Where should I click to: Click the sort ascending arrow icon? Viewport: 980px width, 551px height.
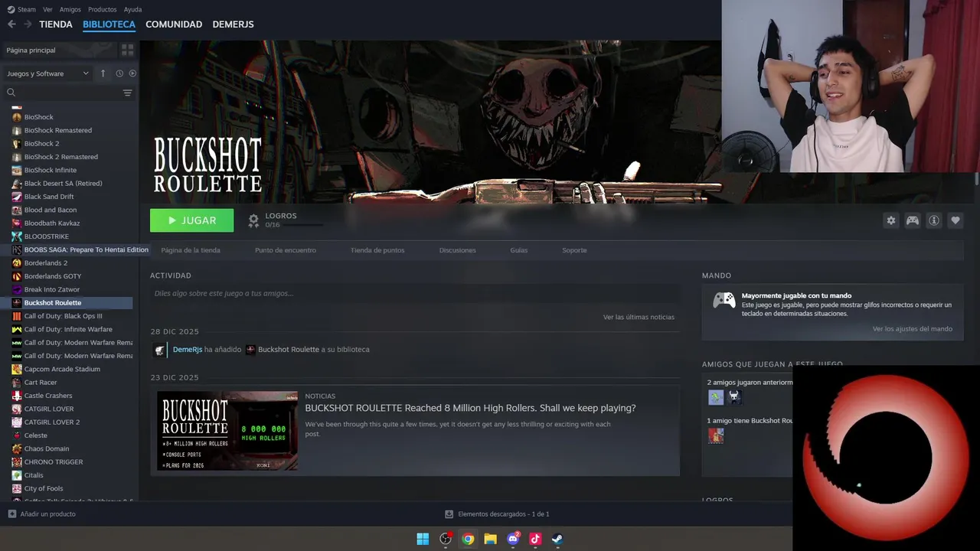click(103, 73)
